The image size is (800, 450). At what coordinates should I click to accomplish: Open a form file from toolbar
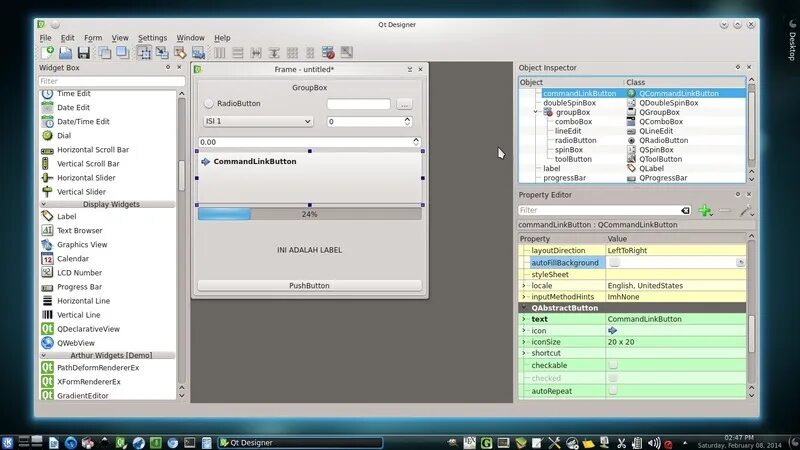pyautogui.click(x=65, y=52)
